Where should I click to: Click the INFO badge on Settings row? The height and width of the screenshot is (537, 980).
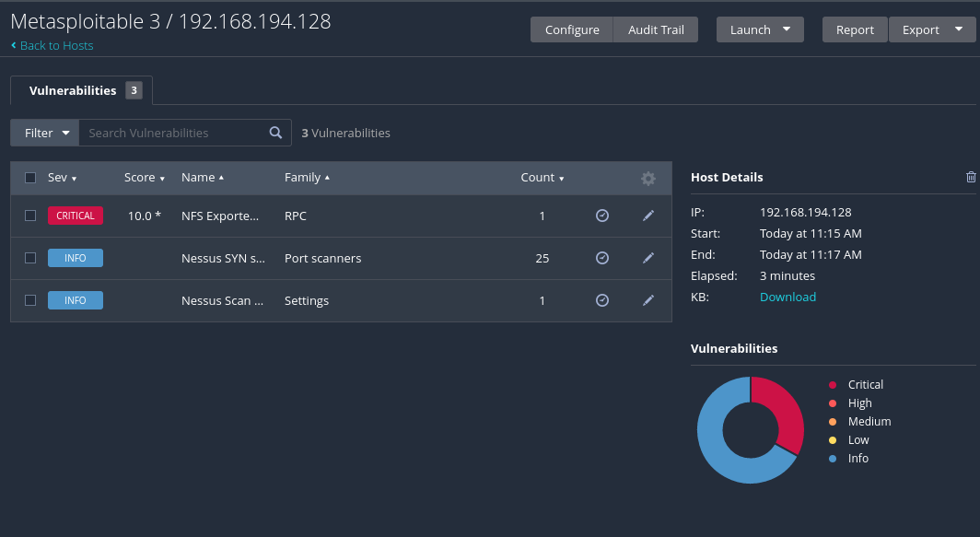76,300
